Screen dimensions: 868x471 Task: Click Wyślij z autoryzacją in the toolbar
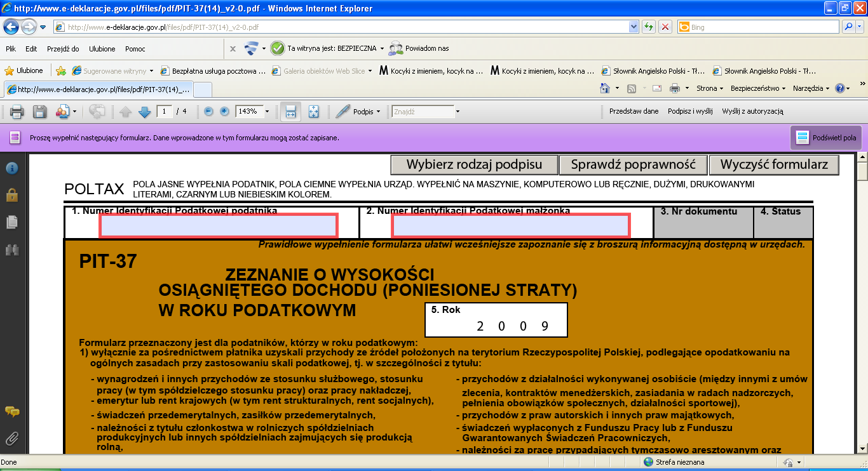[752, 112]
